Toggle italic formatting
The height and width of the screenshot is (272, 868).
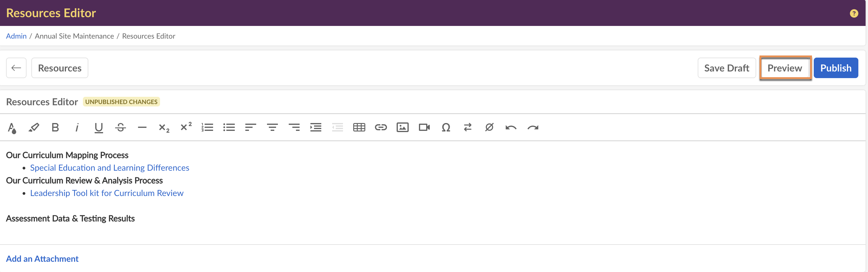tap(77, 127)
